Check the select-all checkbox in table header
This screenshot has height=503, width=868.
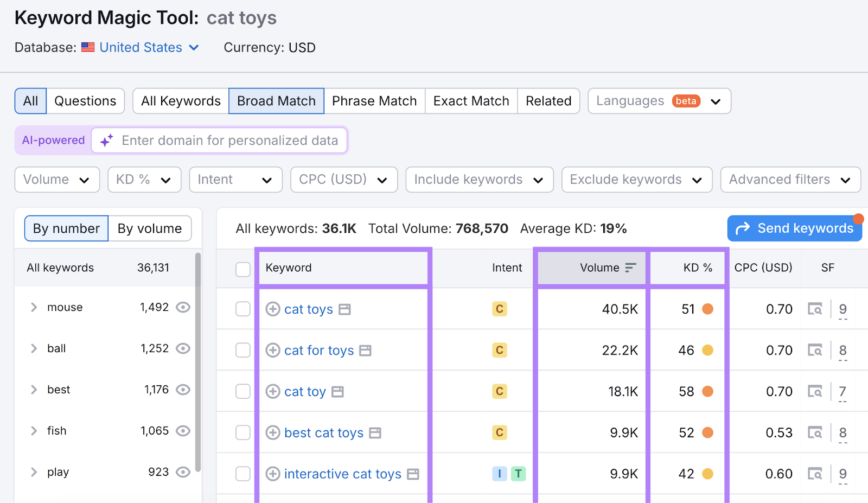pos(242,269)
